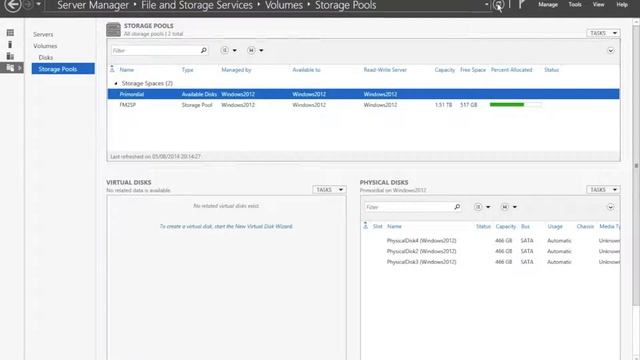The width and height of the screenshot is (640, 360).
Task: Sort storage pools by Free Space column
Action: tap(473, 70)
